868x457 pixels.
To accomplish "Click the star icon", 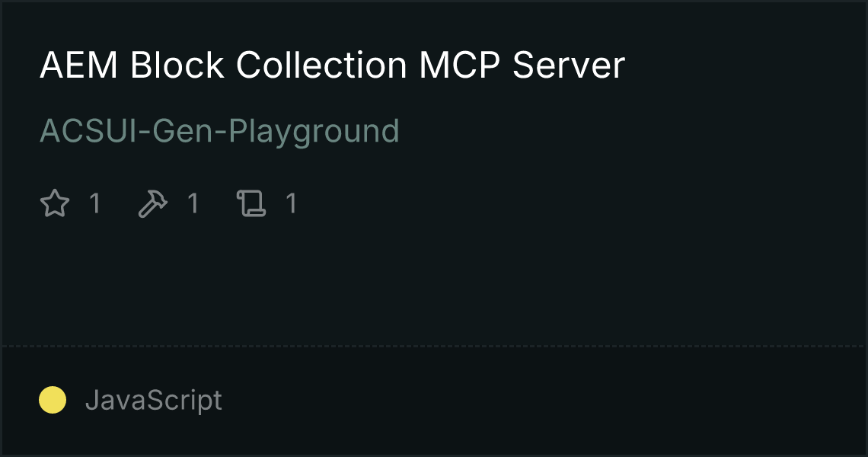I will click(55, 203).
